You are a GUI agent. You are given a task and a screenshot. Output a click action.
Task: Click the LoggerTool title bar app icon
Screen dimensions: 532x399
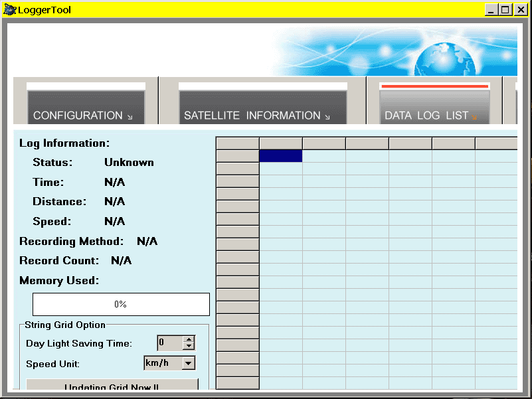tap(10, 10)
